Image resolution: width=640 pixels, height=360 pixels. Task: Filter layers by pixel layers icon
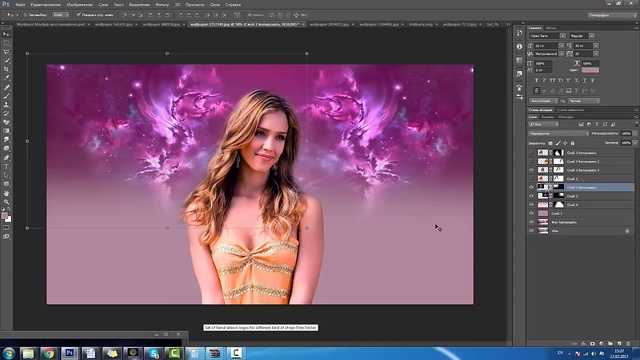[x=581, y=124]
